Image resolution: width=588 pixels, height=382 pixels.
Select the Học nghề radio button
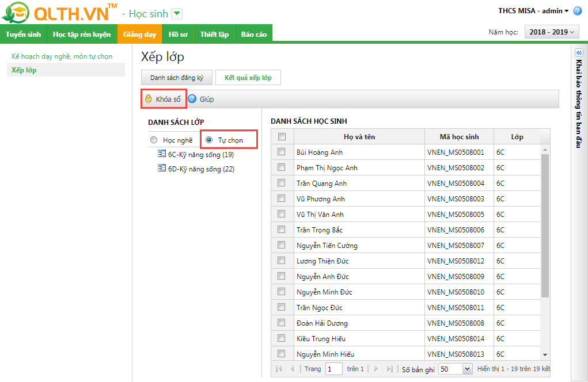pyautogui.click(x=154, y=140)
